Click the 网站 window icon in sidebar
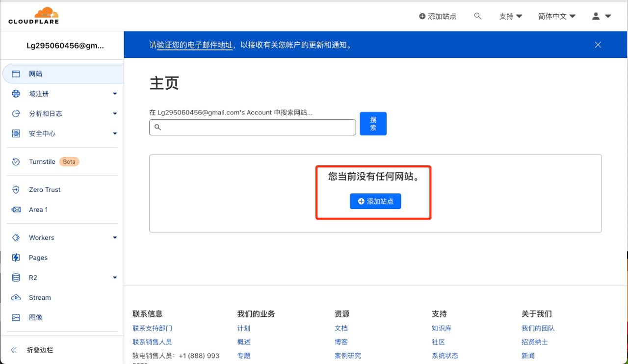 16,74
